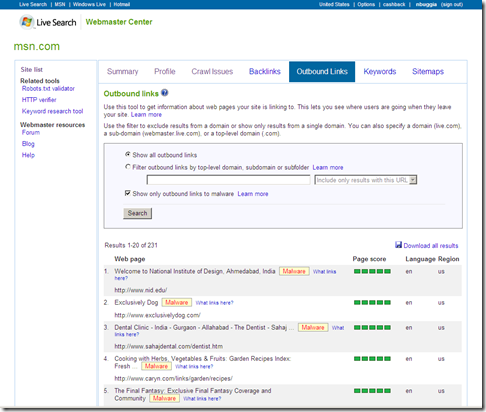The width and height of the screenshot is (486, 412).
Task: Click the 'Results 1-20 of 231' text
Action: click(131, 245)
